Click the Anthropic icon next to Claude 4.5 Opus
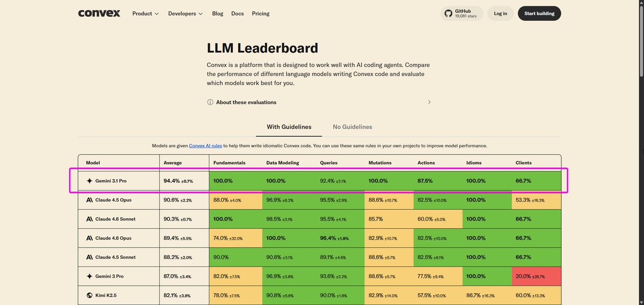The height and width of the screenshot is (305, 644). pos(90,200)
